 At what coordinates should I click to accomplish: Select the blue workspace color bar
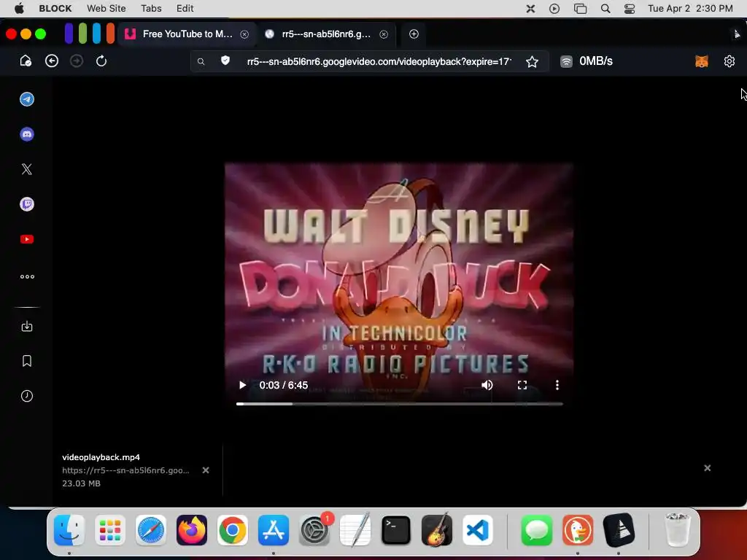(x=97, y=34)
